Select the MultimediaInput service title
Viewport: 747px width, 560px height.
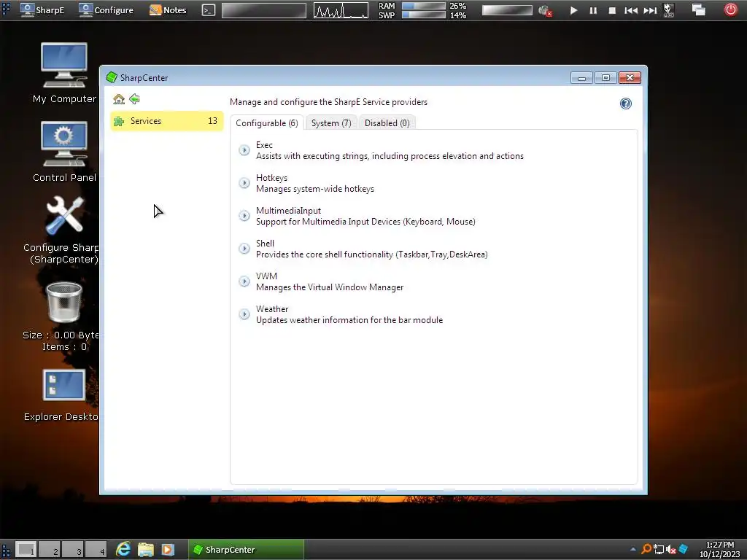tap(288, 211)
